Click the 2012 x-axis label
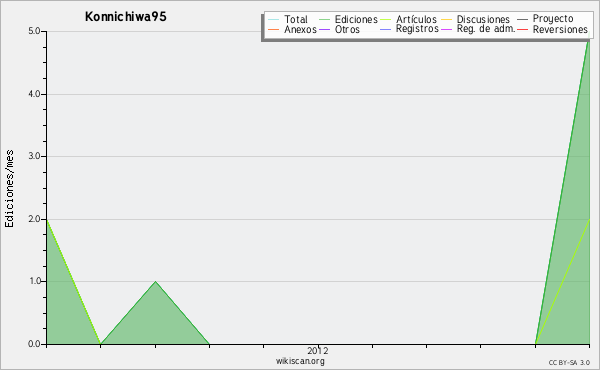 point(318,350)
